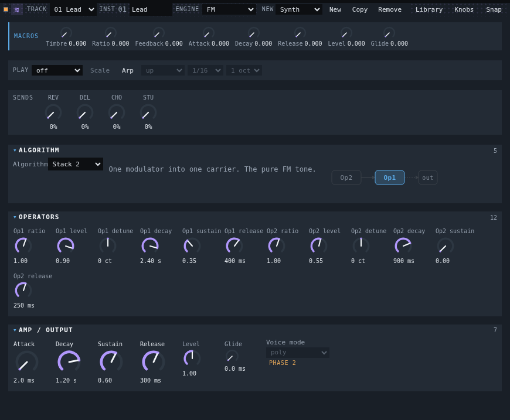This screenshot has height=420, width=510.
Task: Open the arp direction dropdown showing up
Action: (163, 70)
